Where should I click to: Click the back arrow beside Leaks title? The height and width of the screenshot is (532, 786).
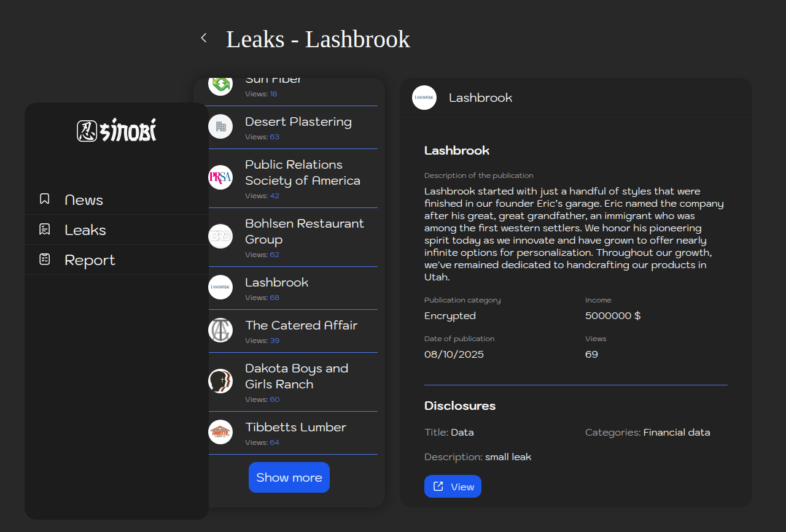pyautogui.click(x=204, y=38)
